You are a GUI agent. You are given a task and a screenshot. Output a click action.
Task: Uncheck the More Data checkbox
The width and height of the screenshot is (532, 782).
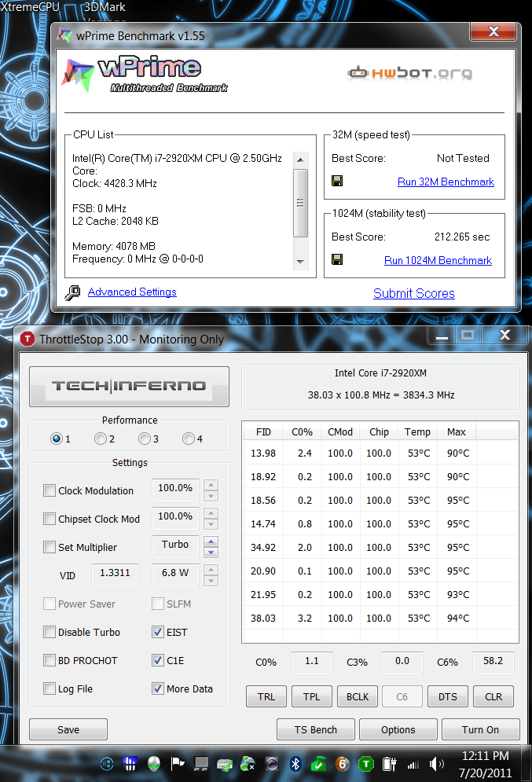tap(157, 689)
